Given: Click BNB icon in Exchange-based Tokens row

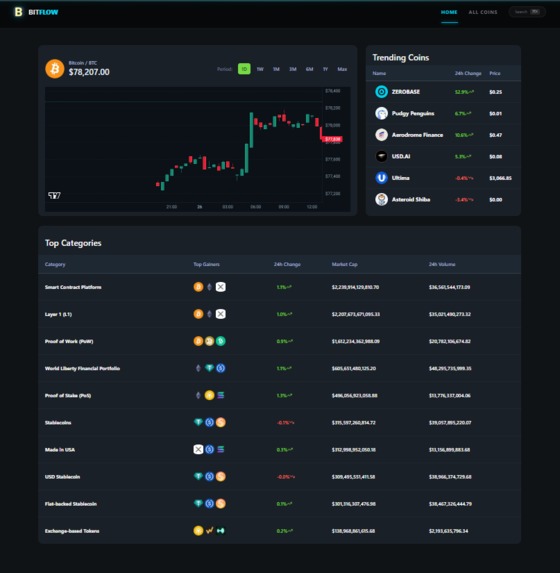Looking at the screenshot, I should 198,530.
